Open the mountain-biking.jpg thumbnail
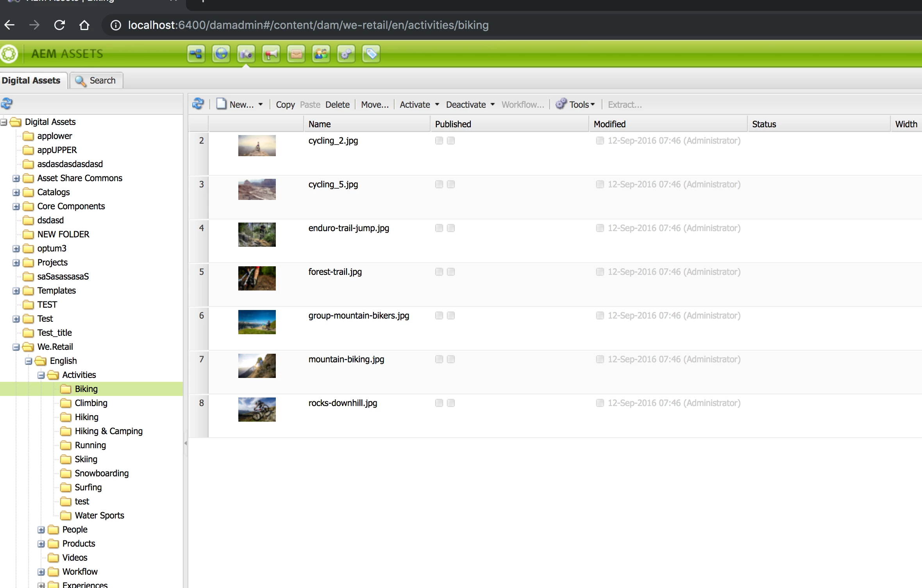The height and width of the screenshot is (588, 922). [257, 366]
